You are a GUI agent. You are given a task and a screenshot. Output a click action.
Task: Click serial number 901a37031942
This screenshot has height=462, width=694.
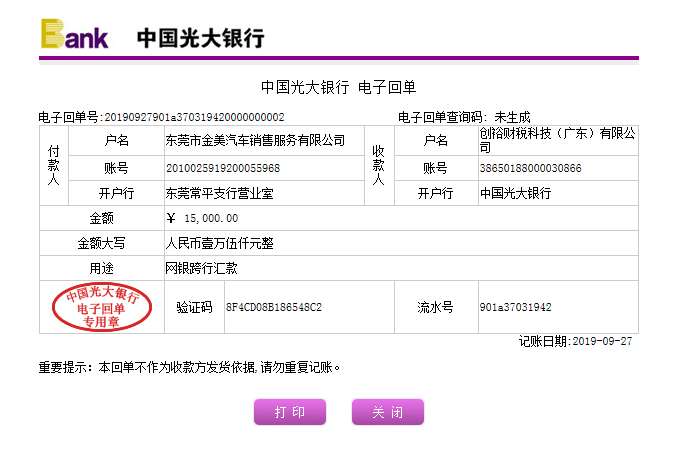coord(516,307)
